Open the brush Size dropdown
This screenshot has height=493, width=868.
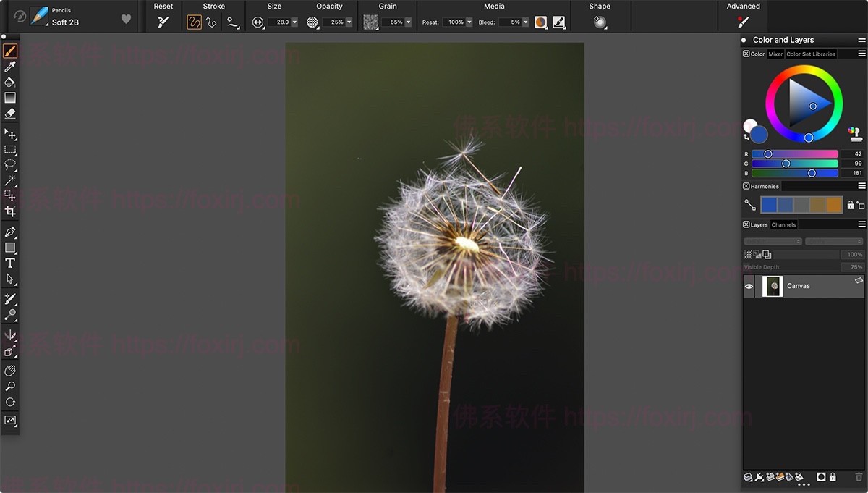pyautogui.click(x=293, y=22)
